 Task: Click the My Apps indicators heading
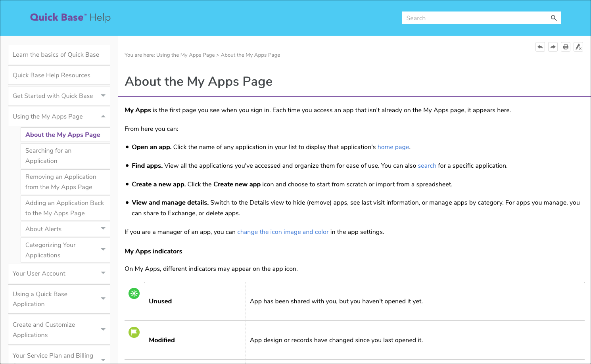154,251
